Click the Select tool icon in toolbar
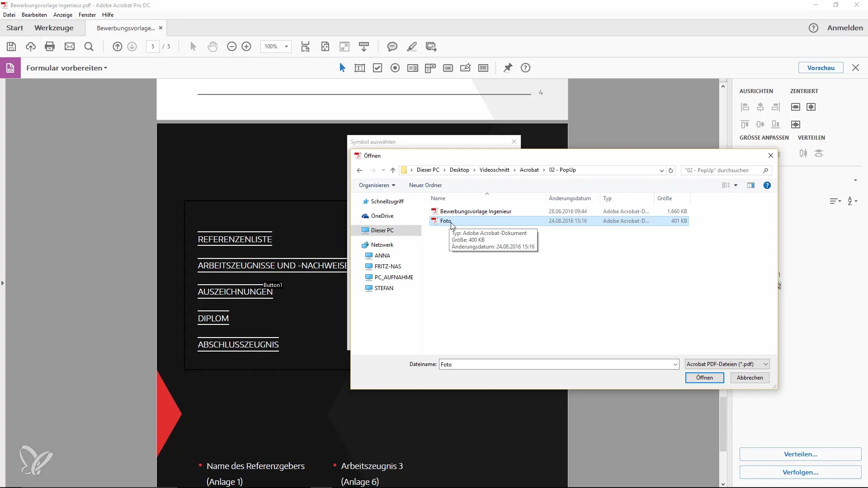Screen dimensions: 868x488 [x=193, y=47]
